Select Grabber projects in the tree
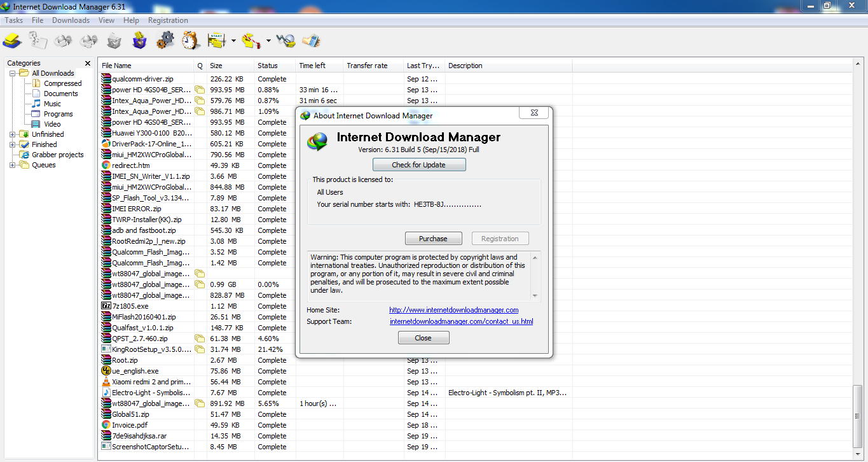Image resolution: width=868 pixels, height=462 pixels. [x=58, y=155]
